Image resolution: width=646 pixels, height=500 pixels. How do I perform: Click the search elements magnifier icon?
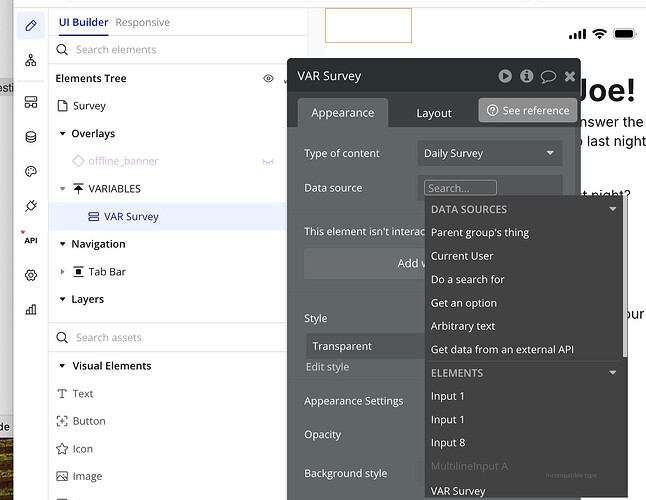[x=62, y=50]
